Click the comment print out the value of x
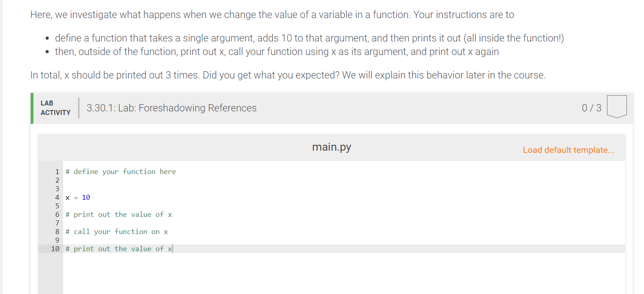 118,214
